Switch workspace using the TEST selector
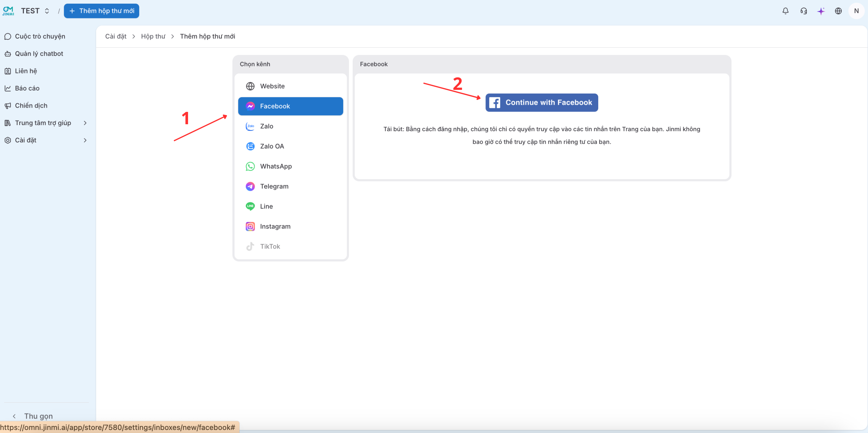Screen dimensions: 868x433 [x=35, y=11]
